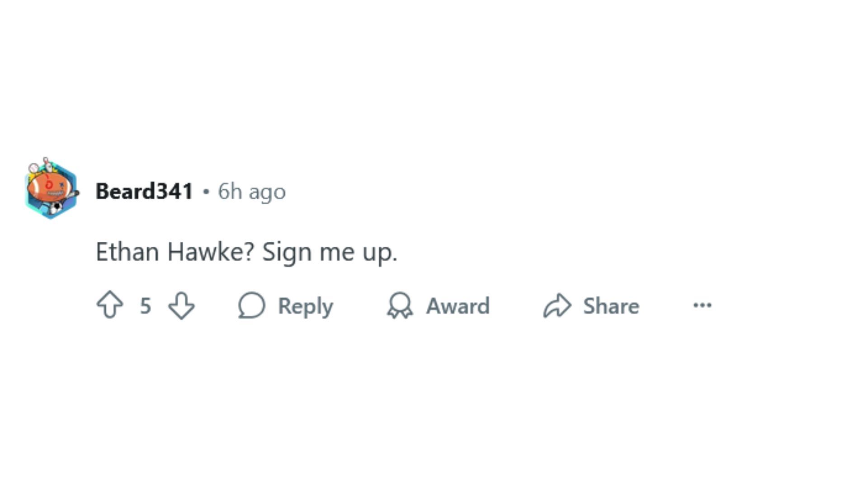Screen dimensions: 868x488
Task: Upvote the Beard341 comment
Action: [x=110, y=305]
